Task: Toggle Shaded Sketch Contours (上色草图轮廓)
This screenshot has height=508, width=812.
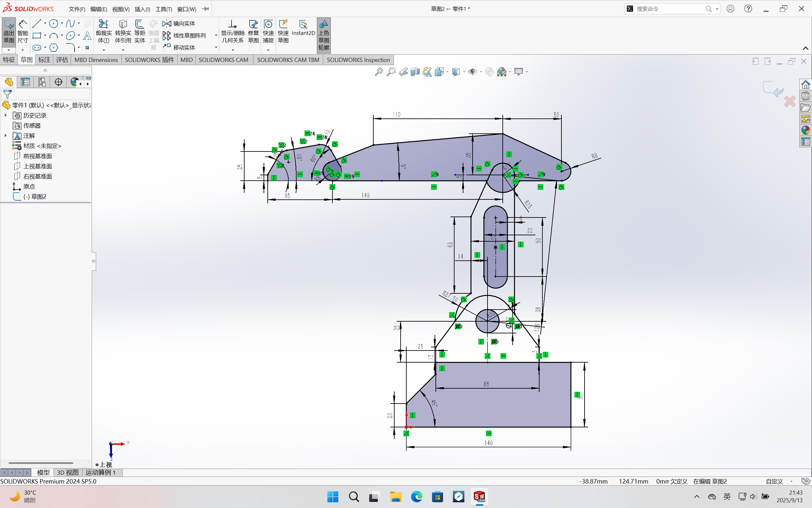Action: pos(324,35)
